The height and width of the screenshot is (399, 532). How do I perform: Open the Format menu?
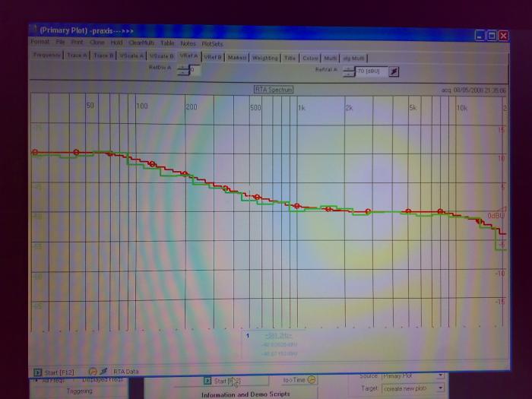click(x=40, y=43)
